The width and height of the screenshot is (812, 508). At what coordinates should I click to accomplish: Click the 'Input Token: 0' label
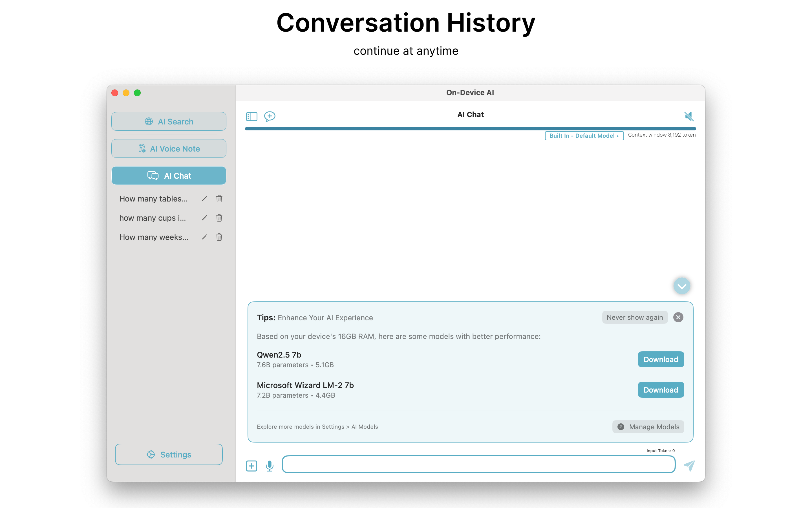660,450
